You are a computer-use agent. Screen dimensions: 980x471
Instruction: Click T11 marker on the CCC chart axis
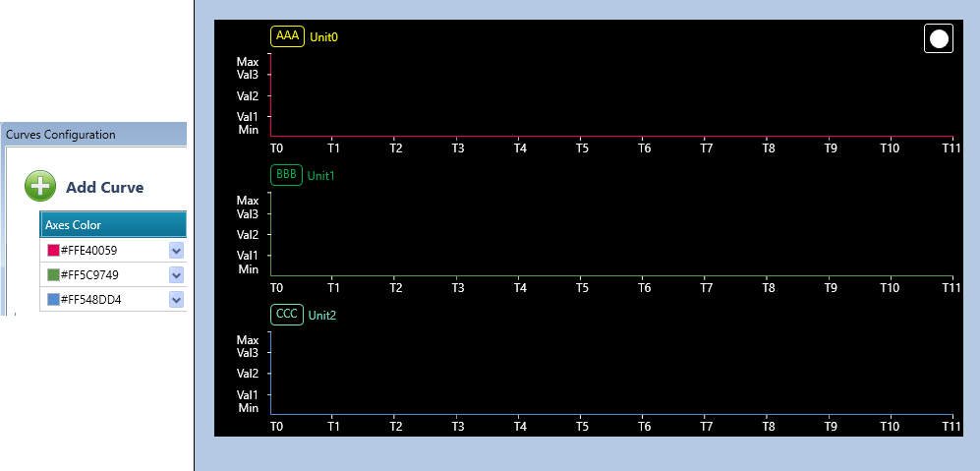coord(950,427)
